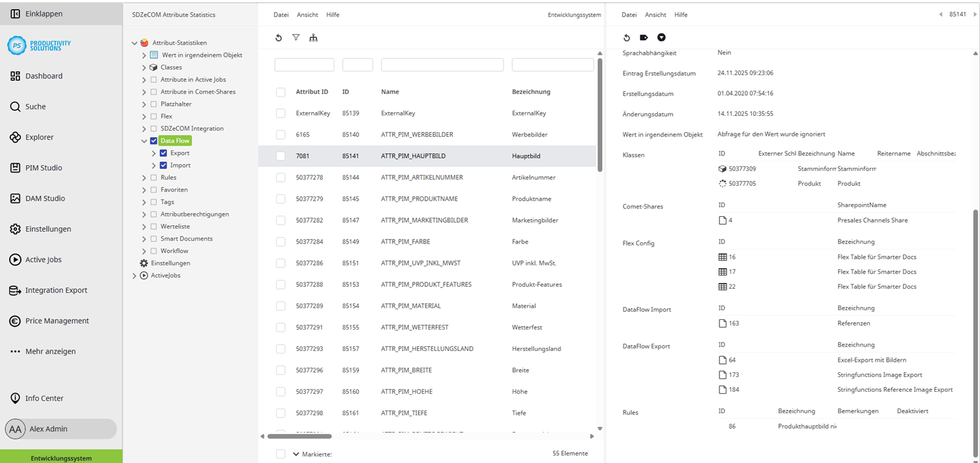Expand the Markierte section at the bottom
980x463 pixels.
coord(296,454)
